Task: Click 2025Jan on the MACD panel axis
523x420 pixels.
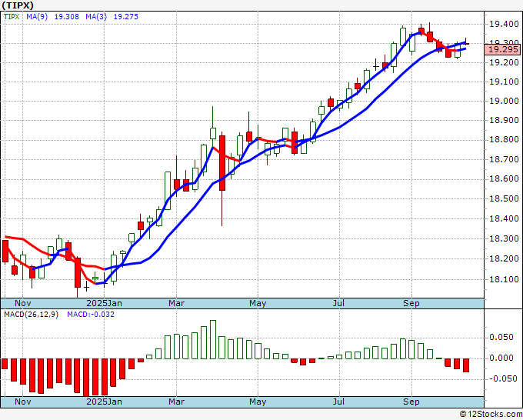Action: (x=104, y=402)
